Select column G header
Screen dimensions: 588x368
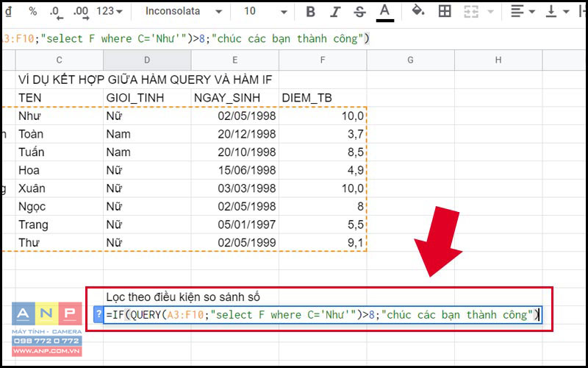[x=410, y=60]
